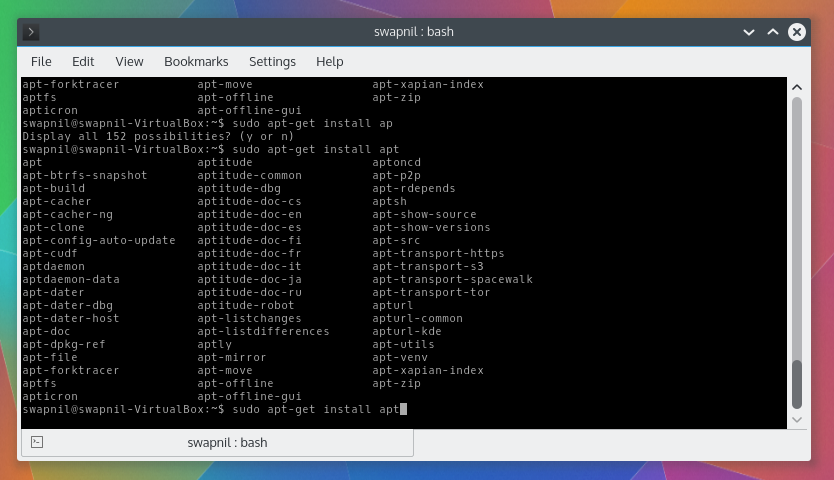Select the swapnil : bash tab
Viewport: 834px width, 480px height.
point(218,443)
